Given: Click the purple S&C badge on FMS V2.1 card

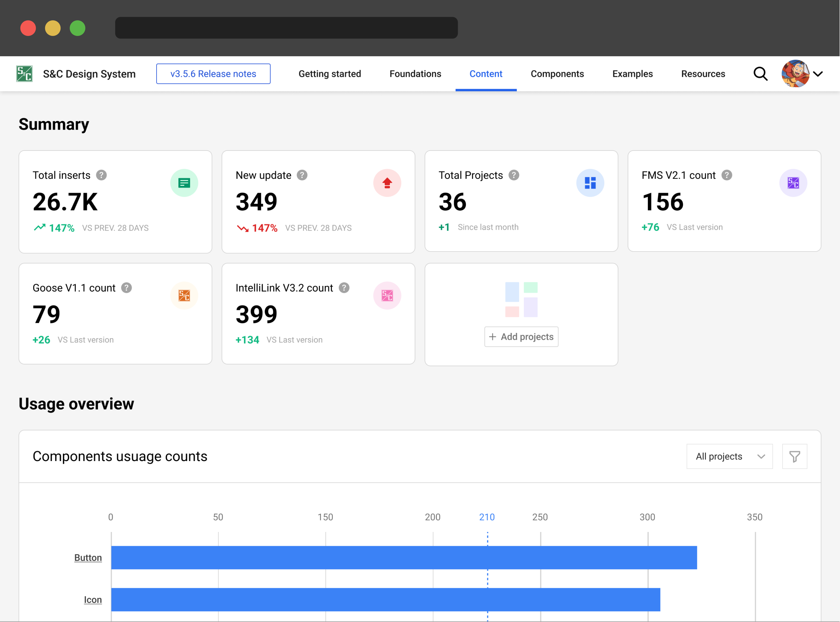Looking at the screenshot, I should point(793,183).
